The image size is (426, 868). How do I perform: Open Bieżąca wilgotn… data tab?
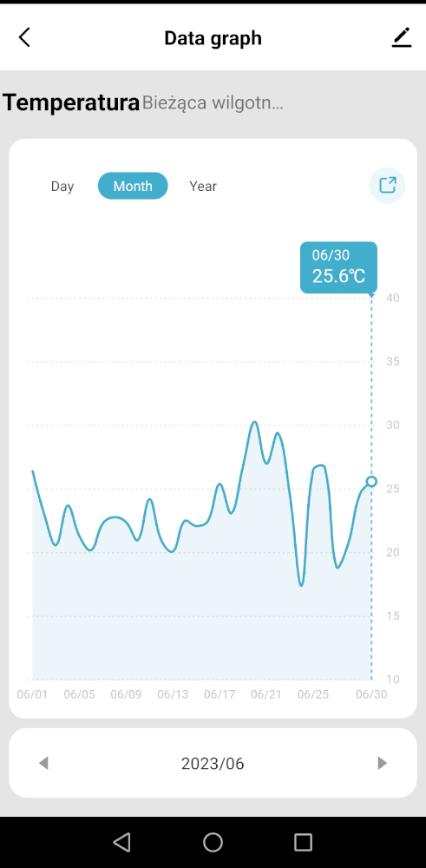point(213,103)
